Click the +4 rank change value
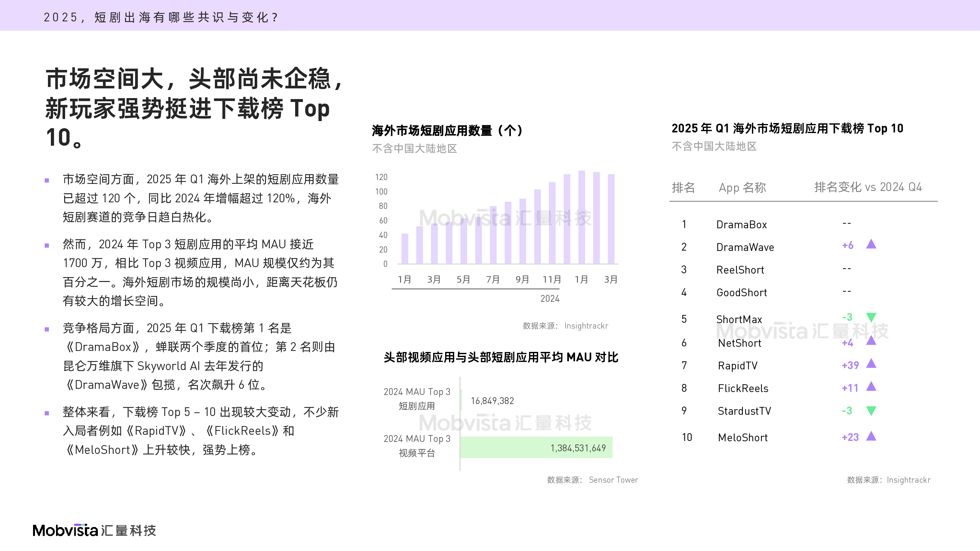This screenshot has height=551, width=980. click(847, 343)
